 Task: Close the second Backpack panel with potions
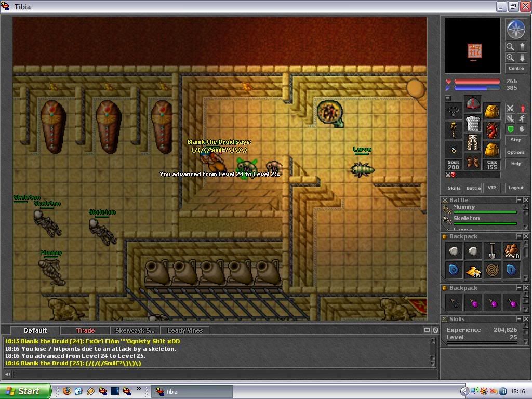pyautogui.click(x=526, y=288)
